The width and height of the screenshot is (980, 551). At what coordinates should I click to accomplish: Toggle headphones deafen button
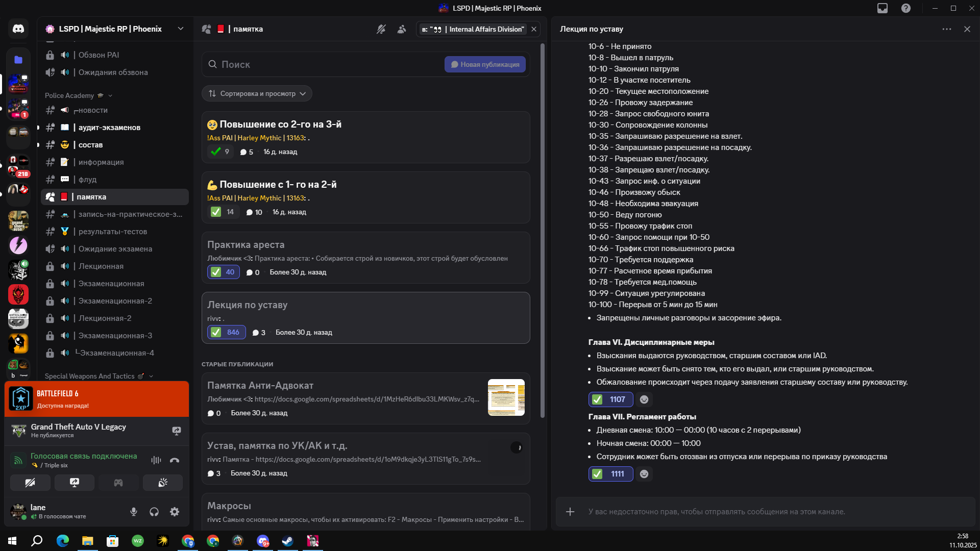point(154,512)
